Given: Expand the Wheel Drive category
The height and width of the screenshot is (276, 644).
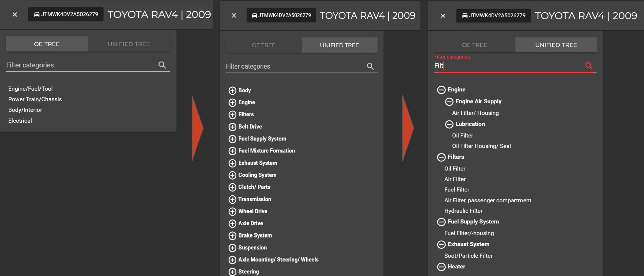Looking at the screenshot, I should coord(232,211).
